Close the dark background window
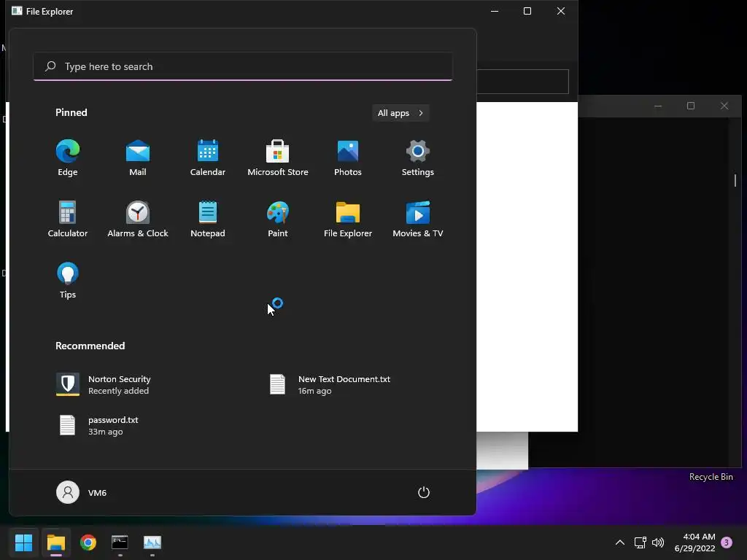This screenshot has height=560, width=747. click(724, 106)
